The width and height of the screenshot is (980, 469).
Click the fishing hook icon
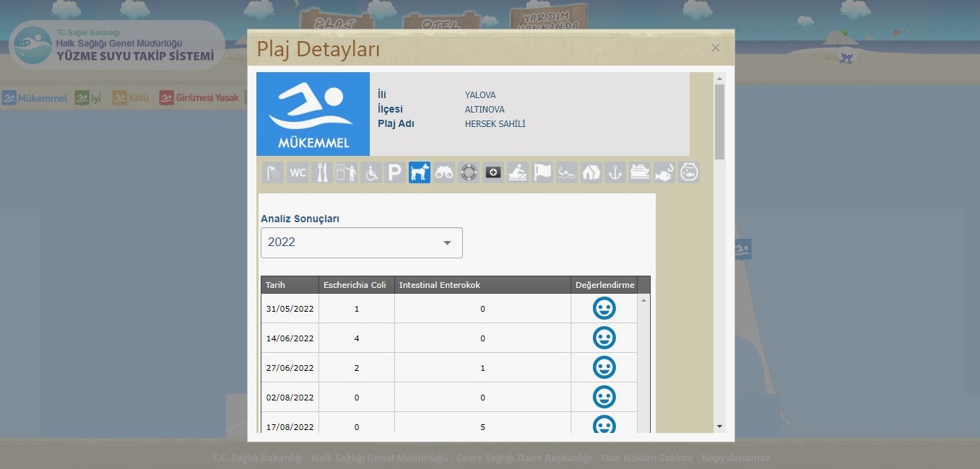[664, 172]
